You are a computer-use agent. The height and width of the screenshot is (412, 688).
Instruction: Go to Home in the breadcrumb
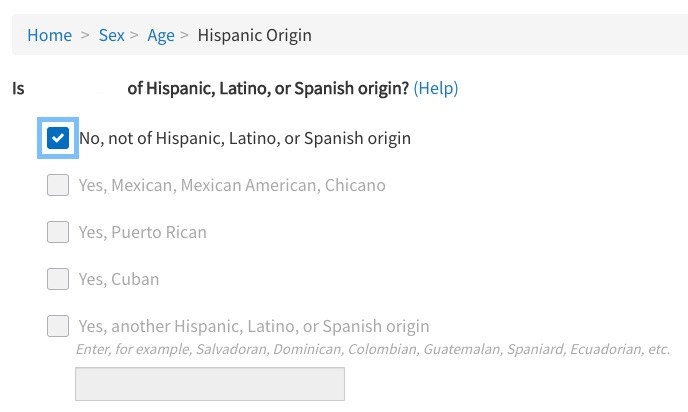point(50,35)
